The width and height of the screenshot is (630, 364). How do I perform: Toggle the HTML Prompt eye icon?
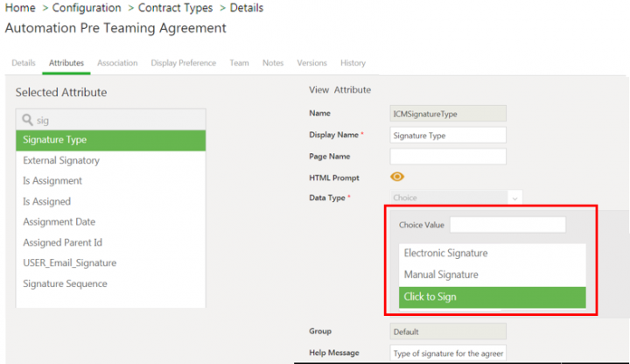(x=397, y=177)
